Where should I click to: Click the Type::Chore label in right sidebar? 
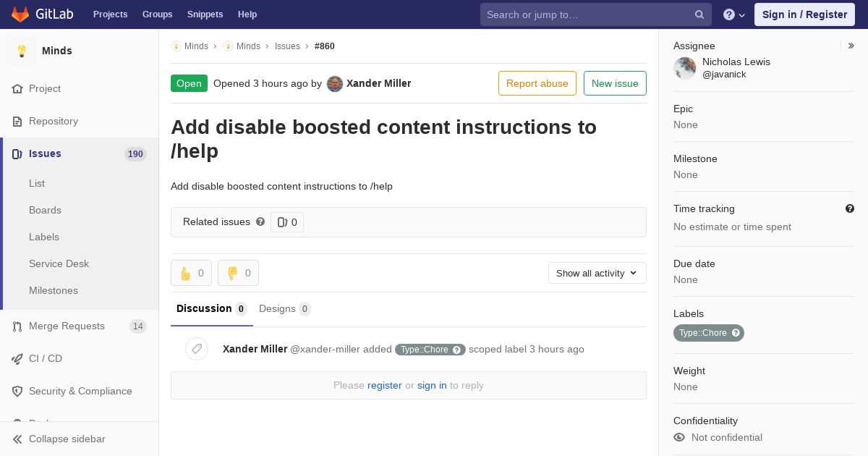point(703,333)
